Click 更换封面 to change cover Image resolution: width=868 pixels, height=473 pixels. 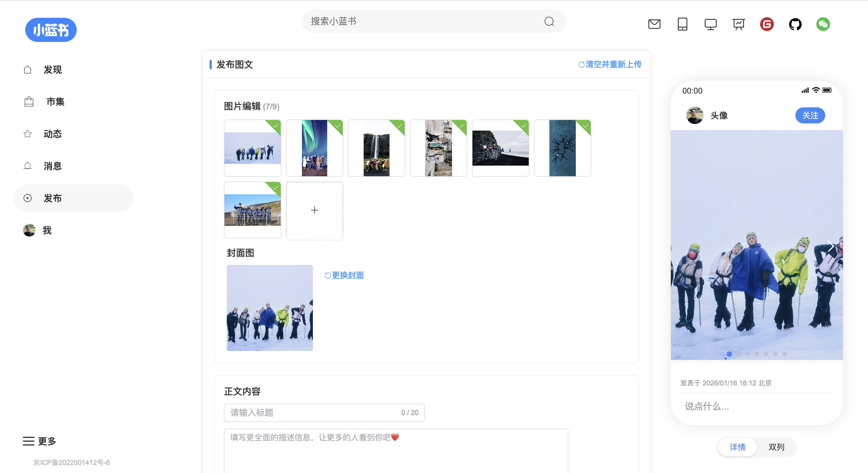click(344, 275)
